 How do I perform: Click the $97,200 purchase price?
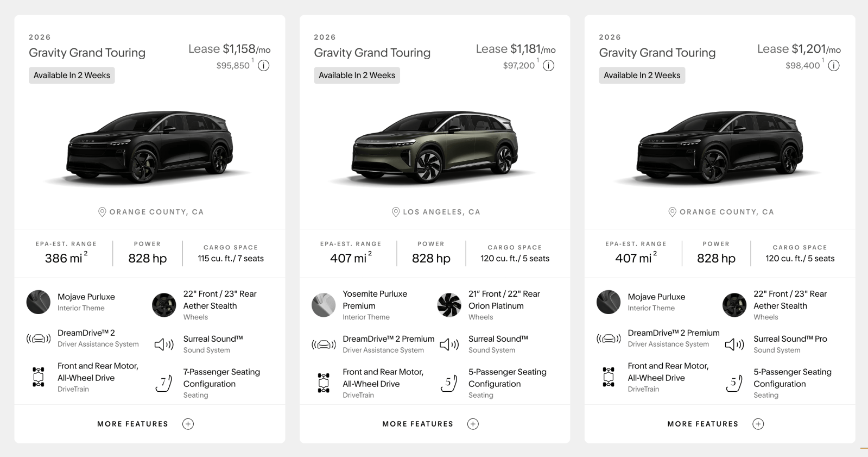(x=518, y=66)
